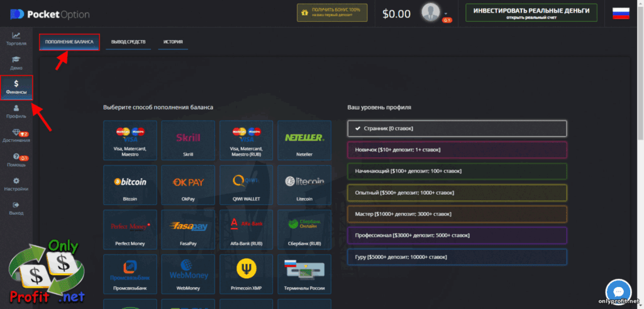Open the live chat bubble
The width and height of the screenshot is (644, 309).
pos(618,292)
